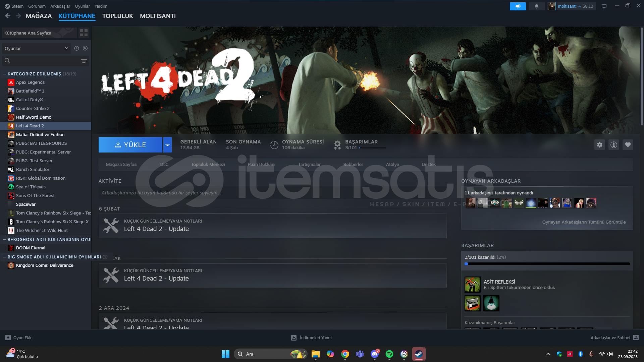Viewport: 644px width, 362px height.
Task: Open the Puan Dükkânı link
Action: [x=262, y=164]
